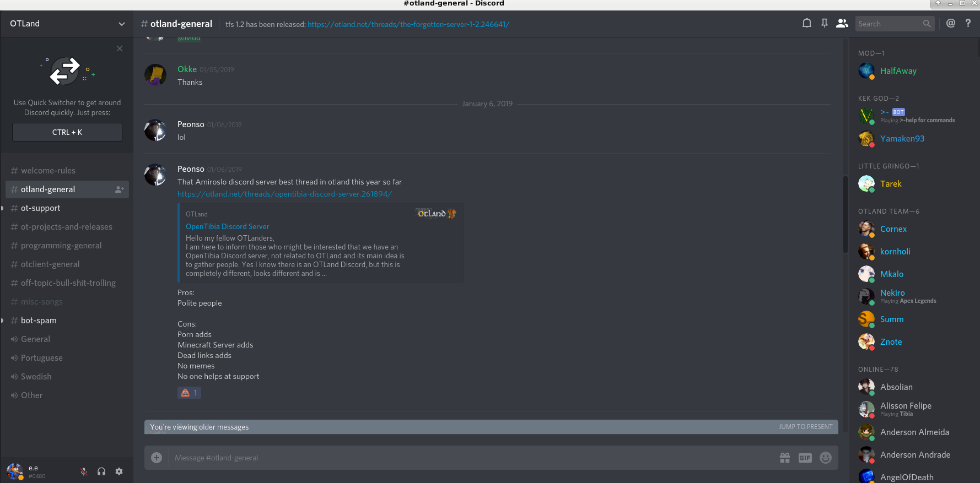Select Anderson Almeida in member list
The image size is (980, 483).
[x=914, y=432]
